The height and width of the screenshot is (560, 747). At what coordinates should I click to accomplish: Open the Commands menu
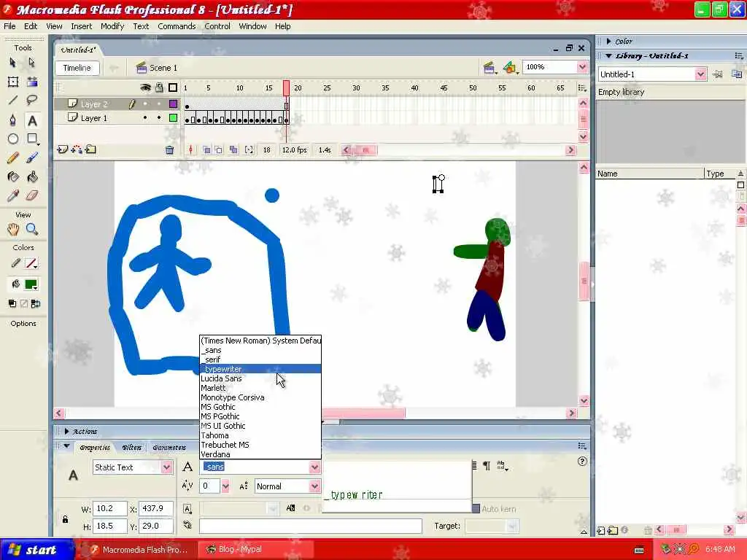tap(177, 26)
